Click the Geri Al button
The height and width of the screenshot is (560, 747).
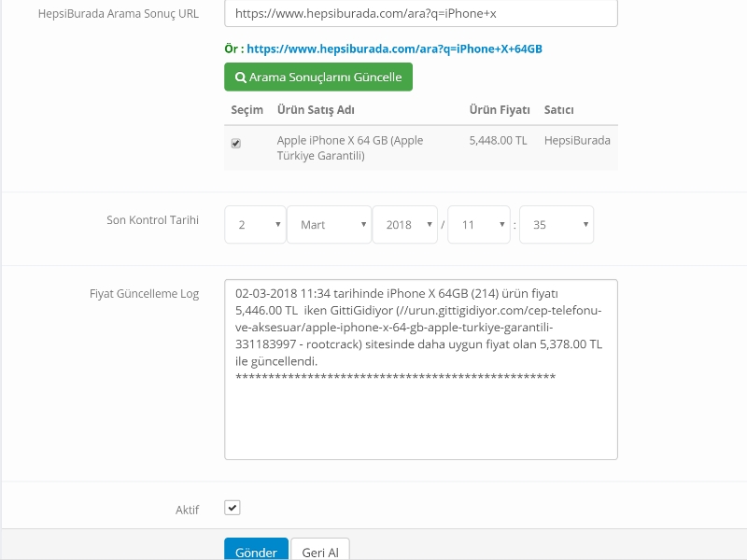(x=319, y=551)
